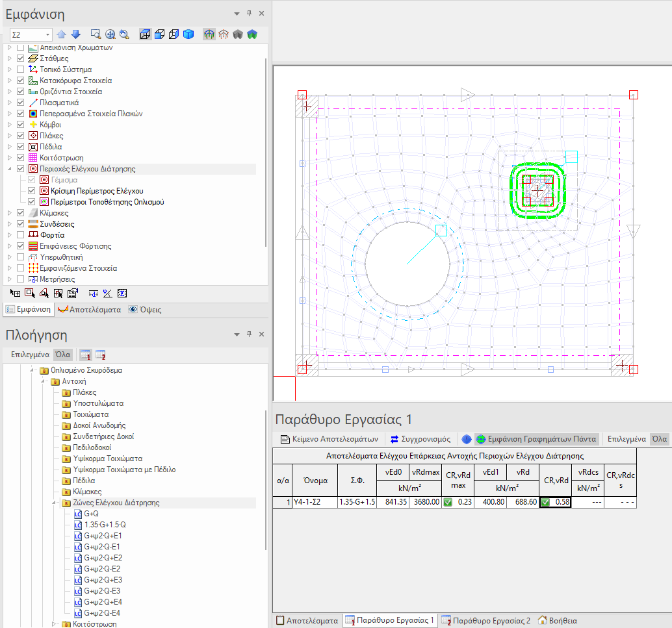Select the 1.35·G+1.5·Q load combination
Image resolution: width=672 pixels, height=628 pixels.
click(104, 525)
